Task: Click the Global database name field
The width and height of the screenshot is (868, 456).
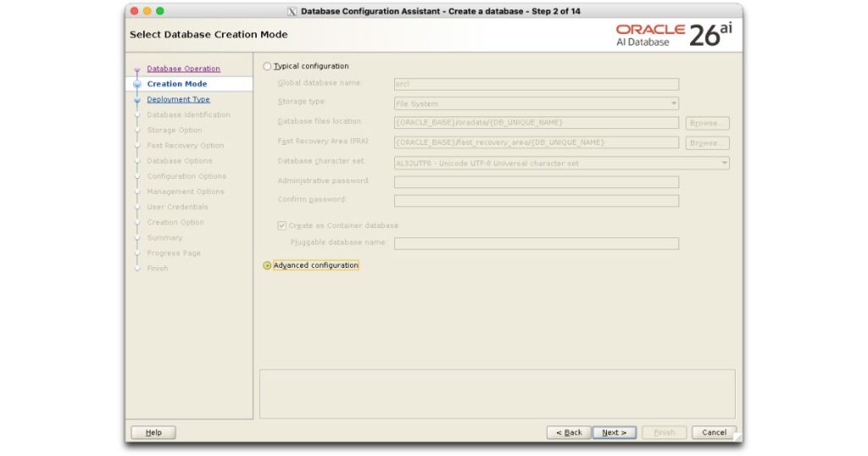Action: tap(537, 84)
